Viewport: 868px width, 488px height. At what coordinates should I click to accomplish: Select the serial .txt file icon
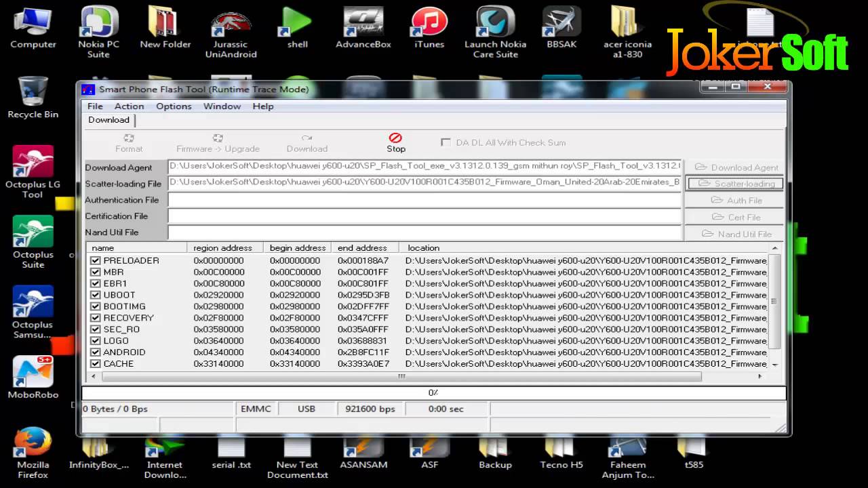(231, 453)
